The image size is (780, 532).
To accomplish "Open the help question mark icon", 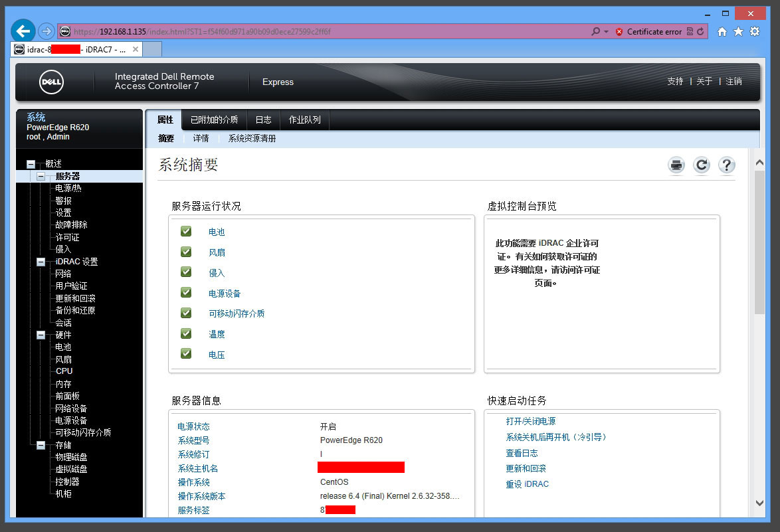I will pyautogui.click(x=727, y=165).
